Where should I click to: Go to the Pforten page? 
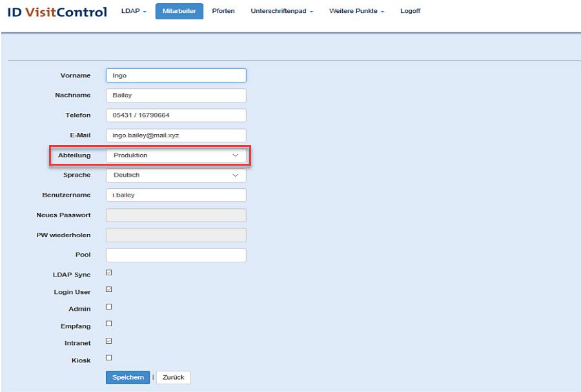click(223, 12)
